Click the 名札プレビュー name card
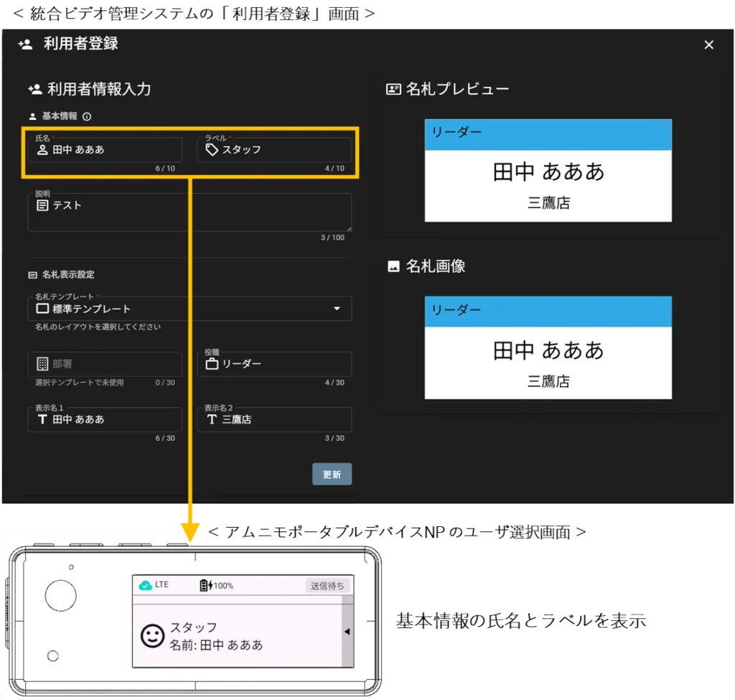Viewport: 735px width, 700px height. tap(548, 171)
